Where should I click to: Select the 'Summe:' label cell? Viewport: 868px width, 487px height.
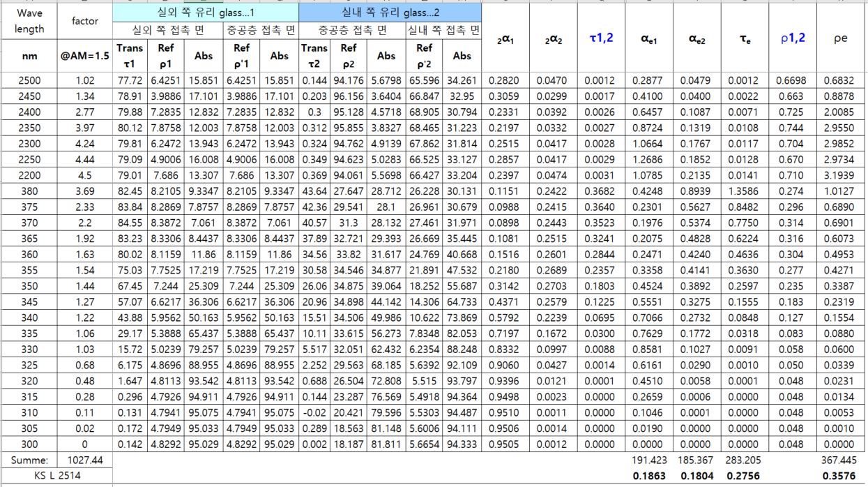29,460
